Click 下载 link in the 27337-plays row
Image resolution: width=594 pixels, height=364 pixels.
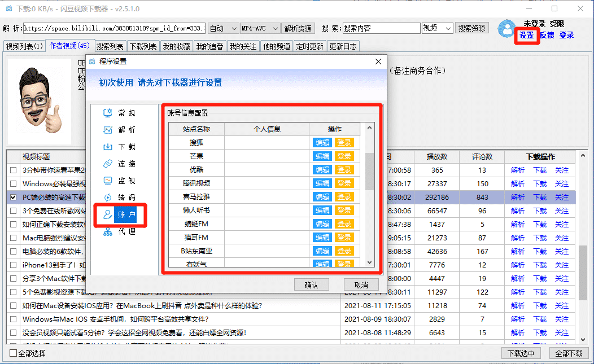tap(540, 184)
